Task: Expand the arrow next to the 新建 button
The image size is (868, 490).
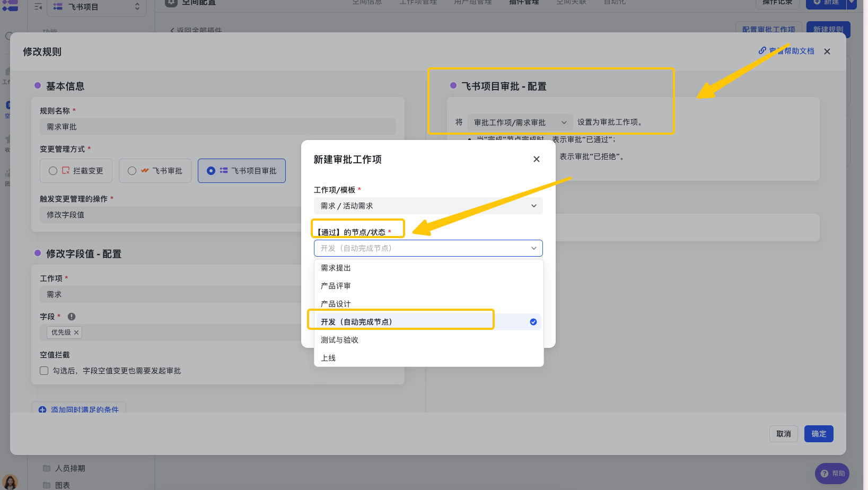Action: [x=852, y=3]
